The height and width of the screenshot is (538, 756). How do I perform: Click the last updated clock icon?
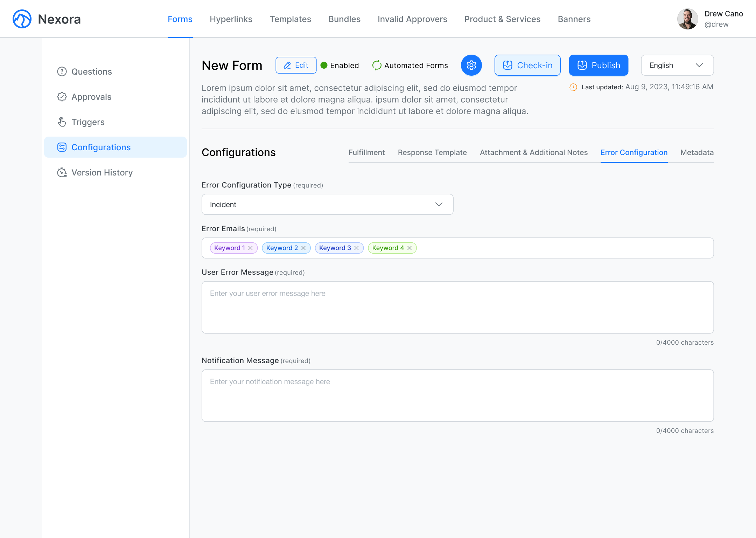573,87
